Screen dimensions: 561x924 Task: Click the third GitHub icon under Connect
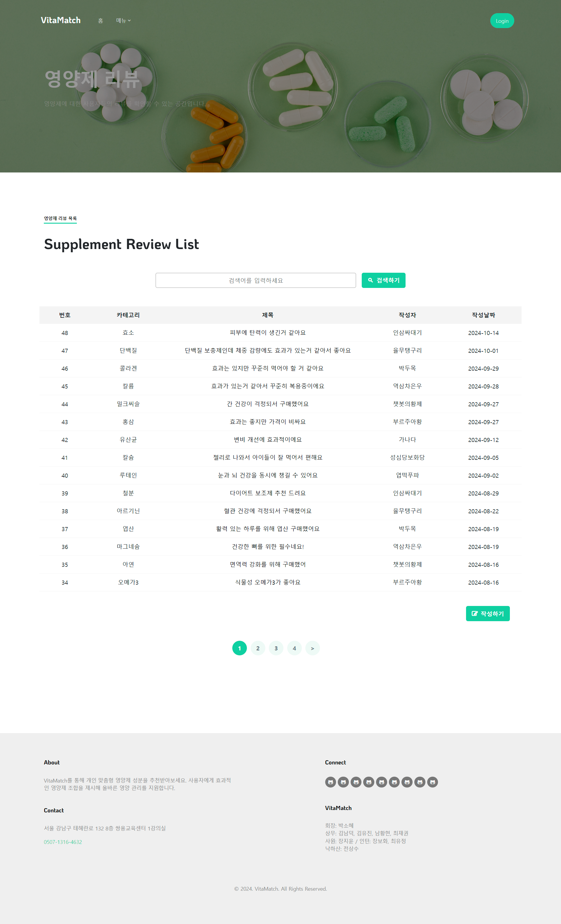(356, 782)
